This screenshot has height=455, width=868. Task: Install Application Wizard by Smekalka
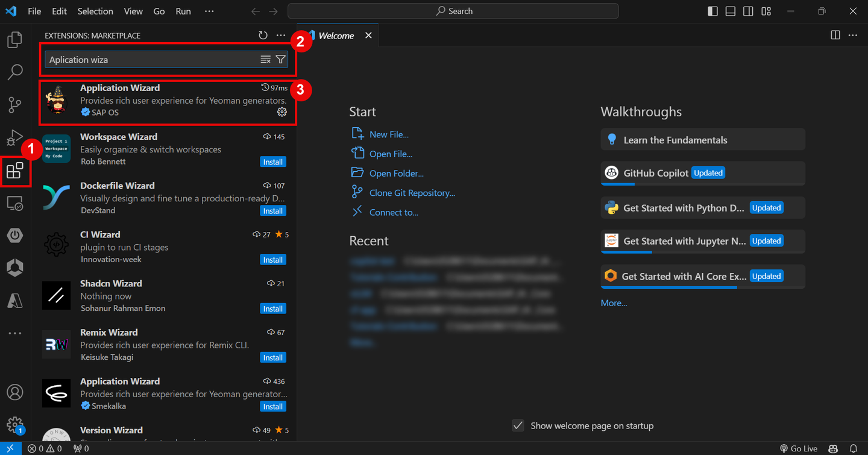pyautogui.click(x=273, y=406)
